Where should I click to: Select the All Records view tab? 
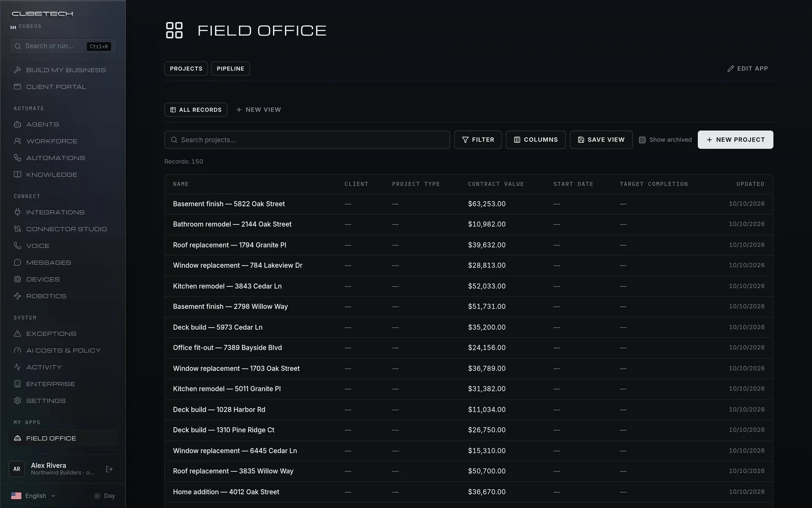(x=195, y=110)
